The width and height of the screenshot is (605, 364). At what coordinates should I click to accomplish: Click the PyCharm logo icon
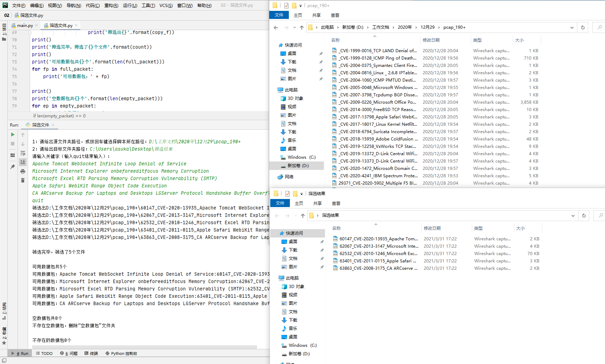tap(5, 5)
